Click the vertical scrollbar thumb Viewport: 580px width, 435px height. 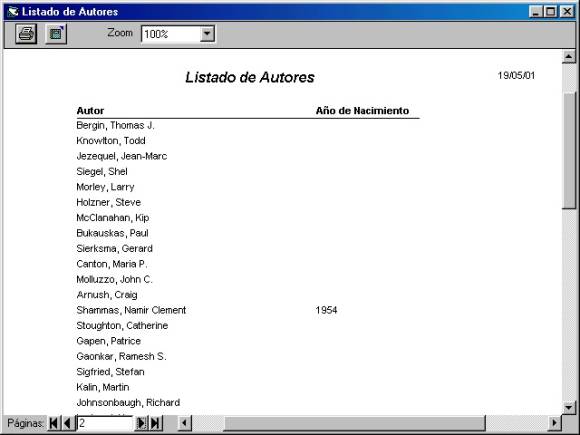[569, 151]
